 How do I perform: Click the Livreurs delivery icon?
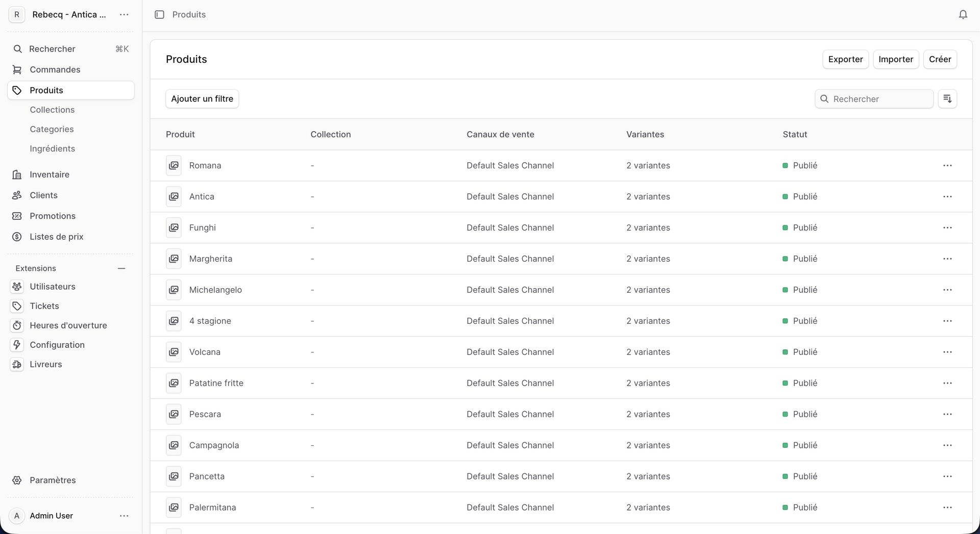tap(17, 364)
